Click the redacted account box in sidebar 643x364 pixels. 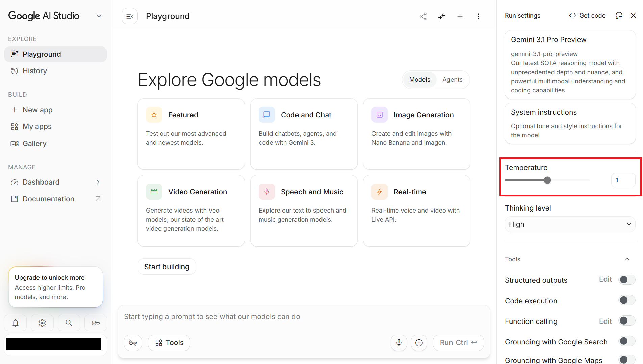pyautogui.click(x=54, y=344)
